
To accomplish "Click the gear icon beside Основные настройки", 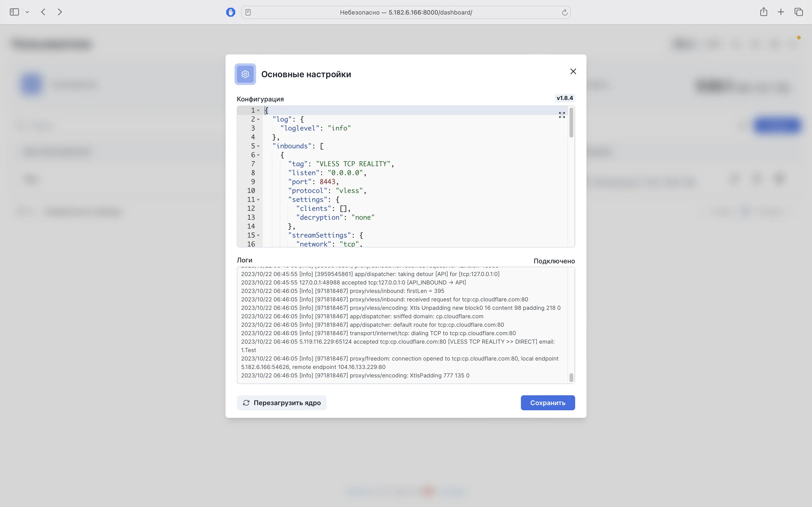I will [x=245, y=74].
